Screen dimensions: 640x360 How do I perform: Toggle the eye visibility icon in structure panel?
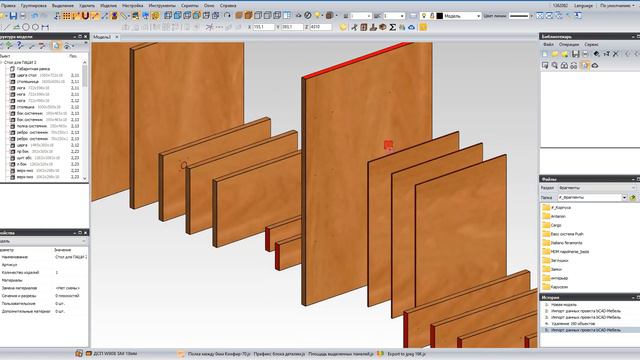point(67,45)
